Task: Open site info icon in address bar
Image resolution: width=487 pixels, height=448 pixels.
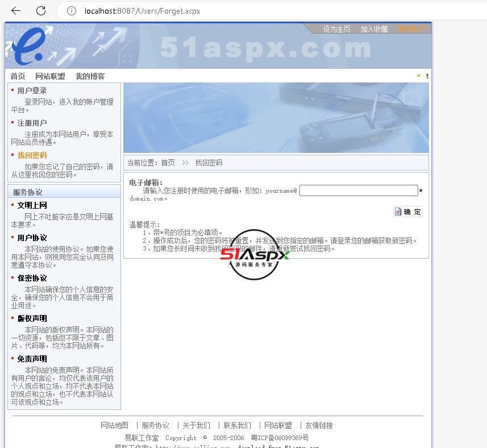Action: (72, 11)
